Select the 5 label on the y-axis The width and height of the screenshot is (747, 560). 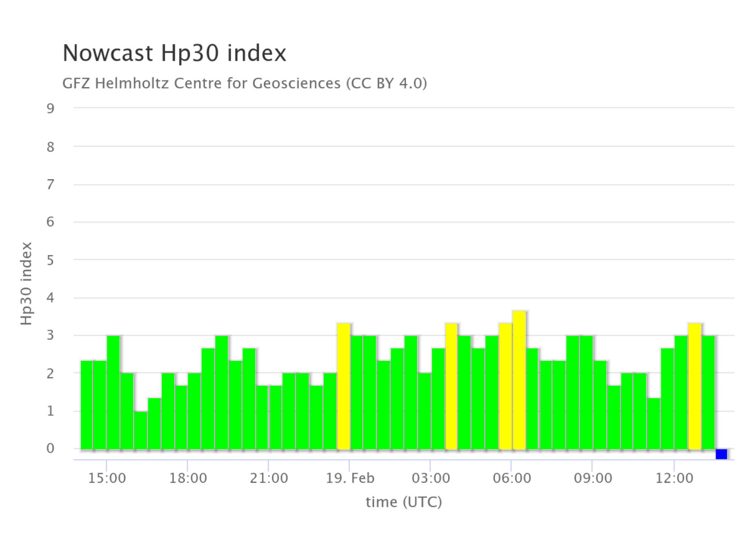pos(50,260)
